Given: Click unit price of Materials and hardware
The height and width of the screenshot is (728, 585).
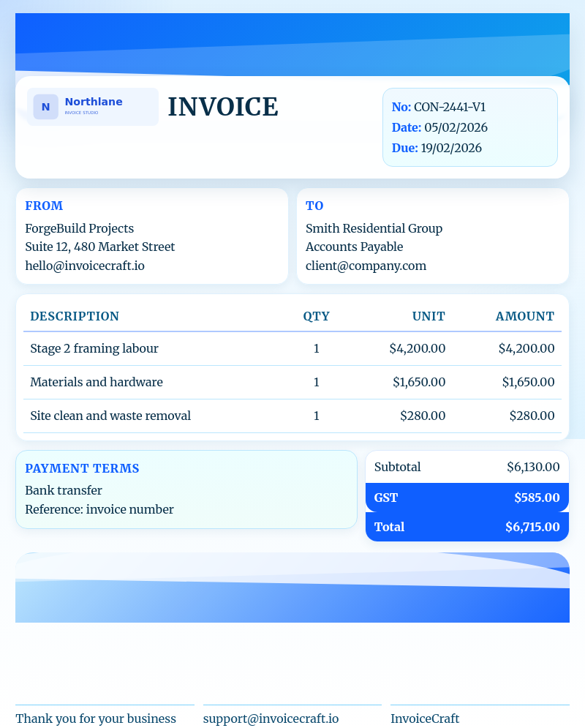Looking at the screenshot, I should click(419, 382).
